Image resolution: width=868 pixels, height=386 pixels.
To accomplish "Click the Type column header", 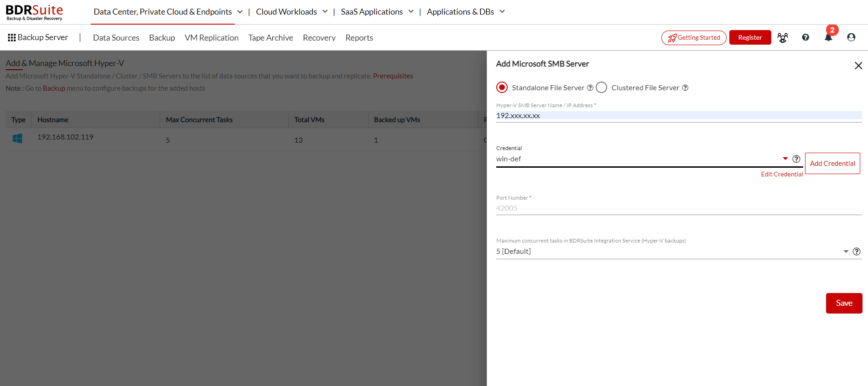I will (18, 120).
